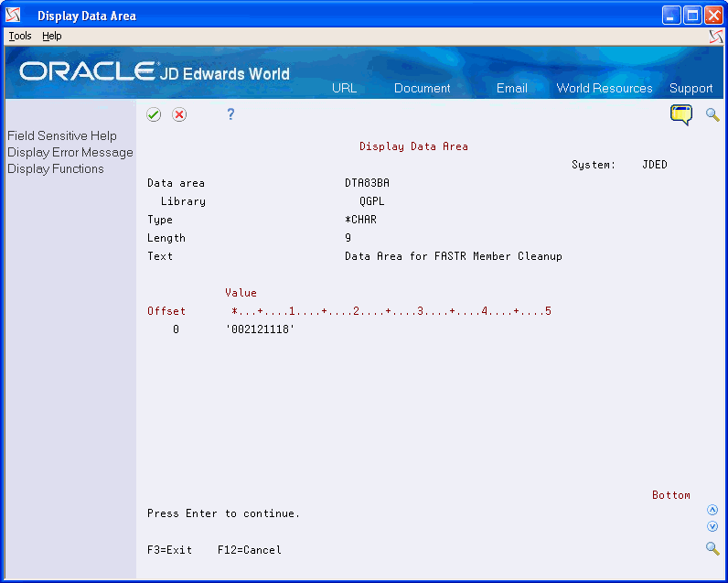Select Display Functions

(x=56, y=168)
